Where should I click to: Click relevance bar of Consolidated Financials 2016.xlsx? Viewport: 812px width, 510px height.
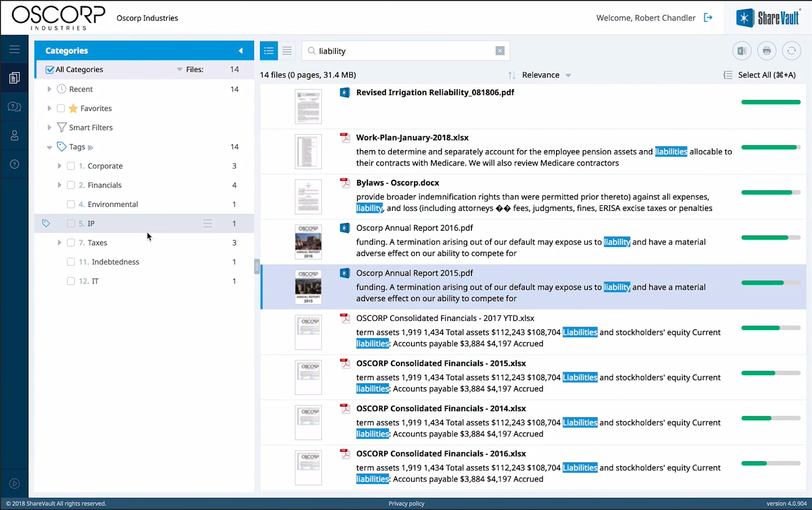coord(770,463)
